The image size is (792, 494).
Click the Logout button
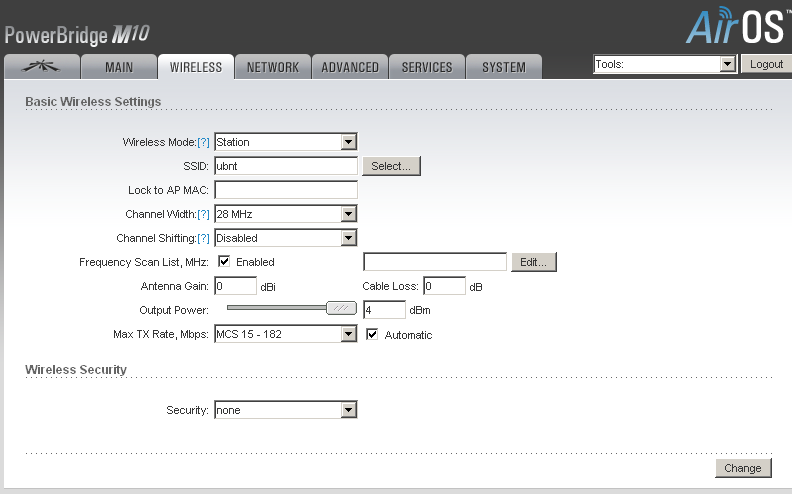(x=766, y=64)
